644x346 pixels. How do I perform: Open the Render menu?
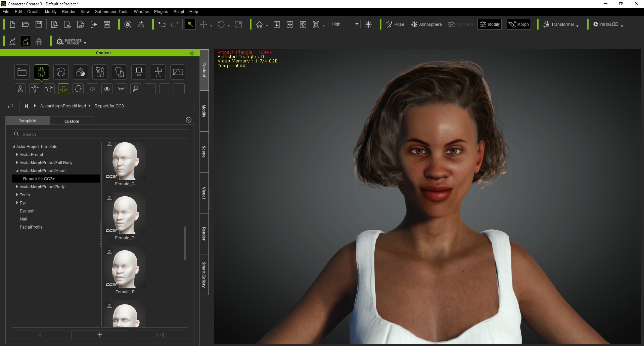[x=68, y=11]
